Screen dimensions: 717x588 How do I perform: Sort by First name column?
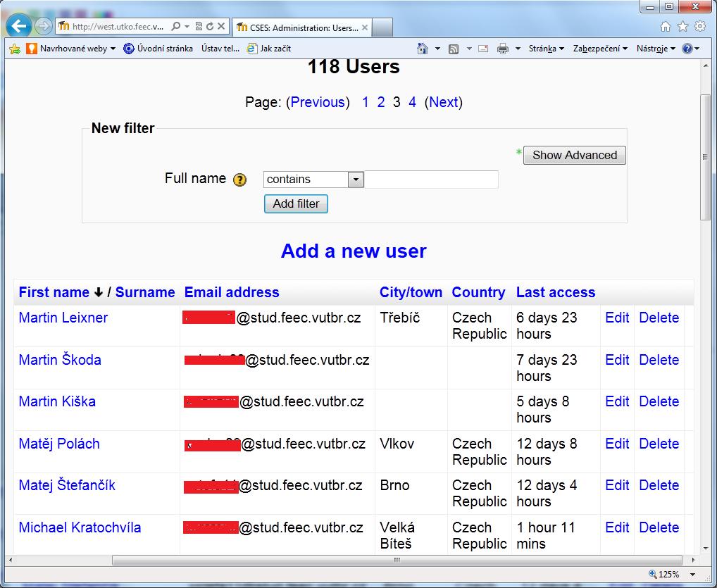click(54, 292)
